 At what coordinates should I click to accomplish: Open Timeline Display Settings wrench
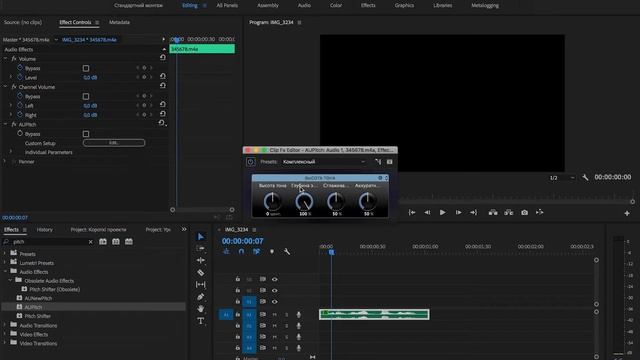(287, 251)
